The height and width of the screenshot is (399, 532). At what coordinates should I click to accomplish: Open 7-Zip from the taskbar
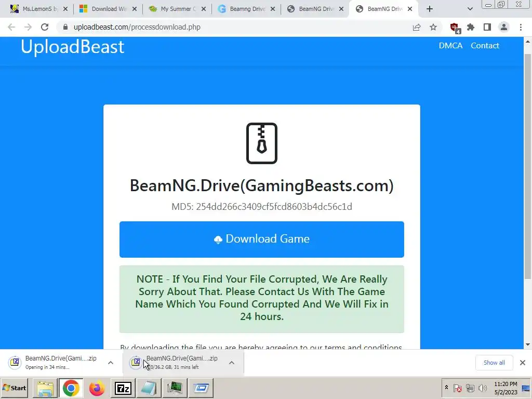123,388
